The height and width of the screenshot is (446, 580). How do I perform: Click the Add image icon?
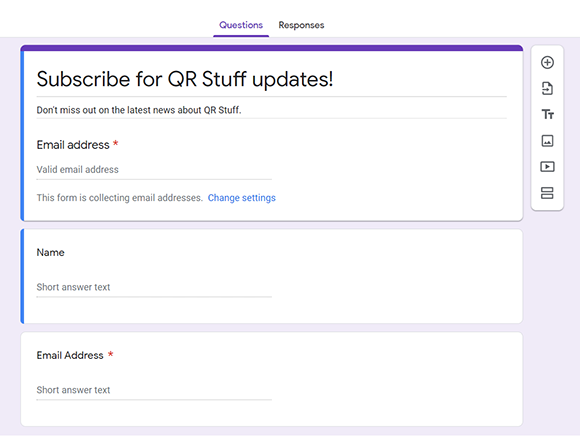click(547, 141)
